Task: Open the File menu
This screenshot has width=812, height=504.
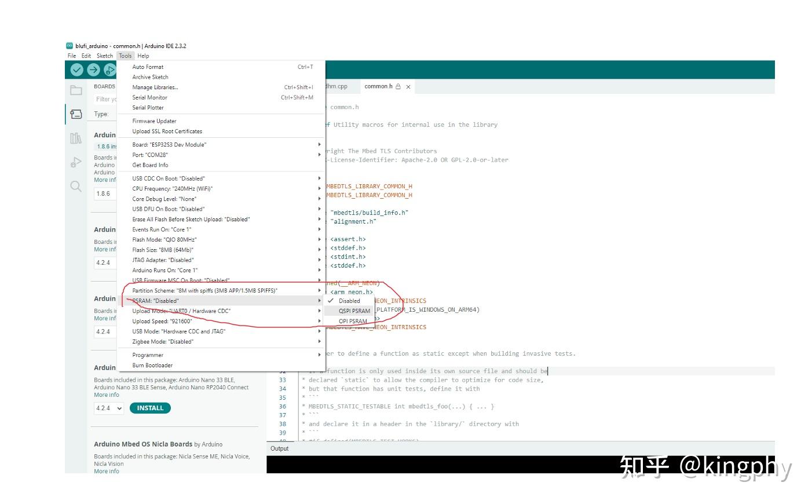Action: (72, 56)
